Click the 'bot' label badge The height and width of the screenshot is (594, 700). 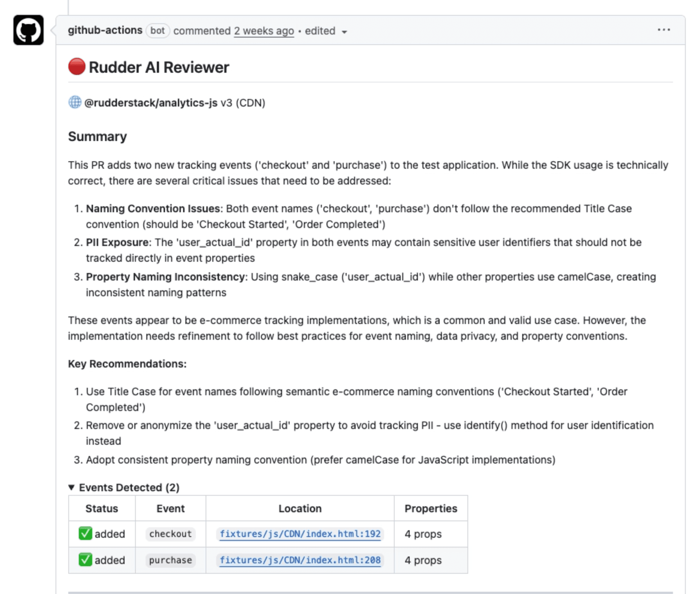[158, 30]
